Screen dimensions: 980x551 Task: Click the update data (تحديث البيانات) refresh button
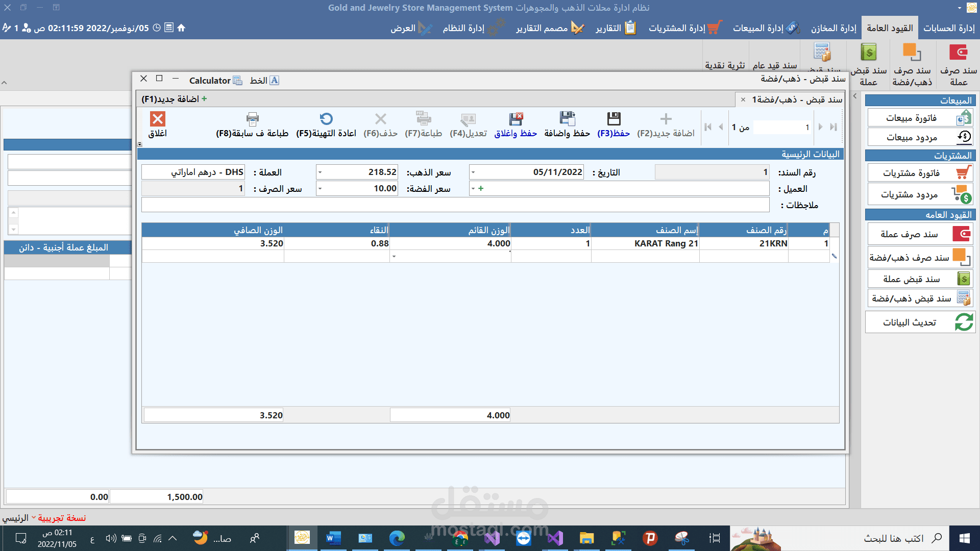point(920,322)
